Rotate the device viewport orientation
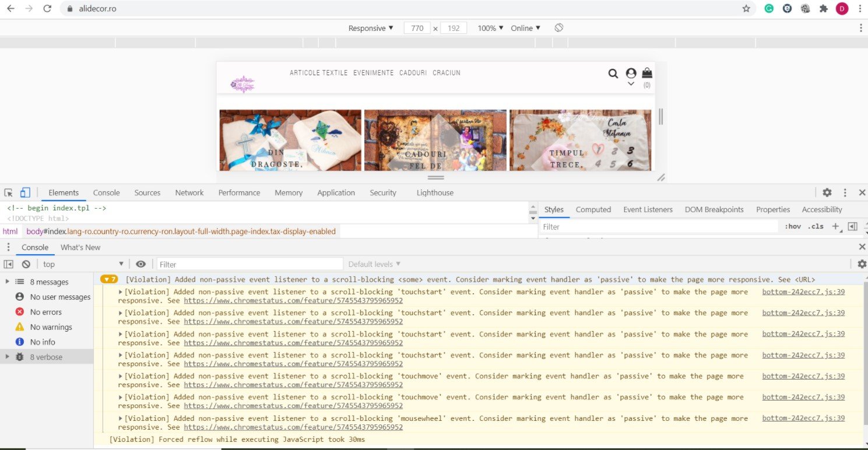This screenshot has width=868, height=450. click(558, 28)
